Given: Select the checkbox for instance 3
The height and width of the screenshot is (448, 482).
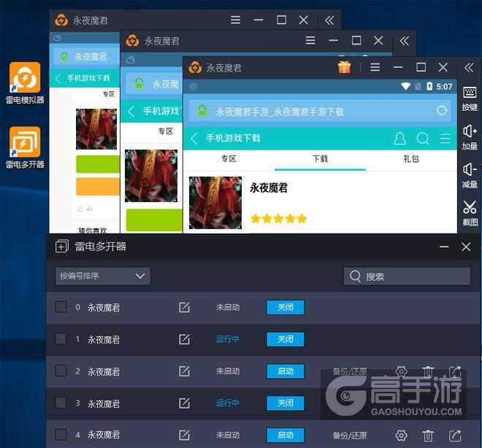Looking at the screenshot, I should click(x=61, y=403).
